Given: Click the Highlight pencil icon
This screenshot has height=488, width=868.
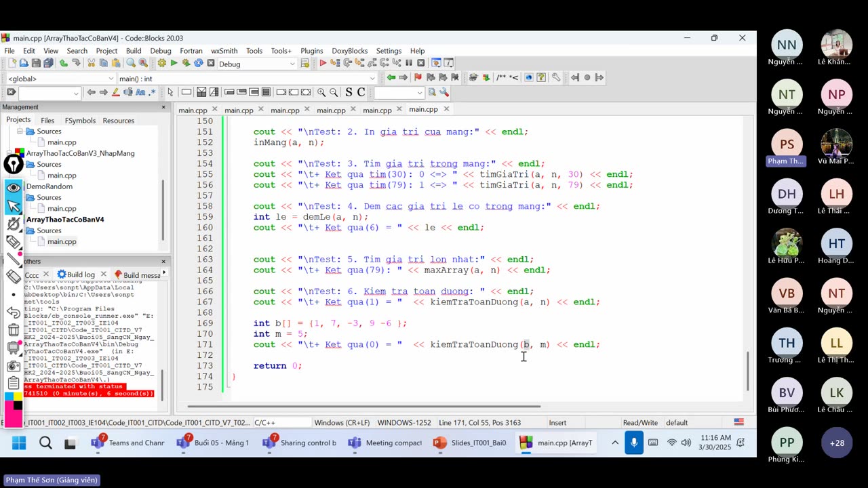Looking at the screenshot, I should tap(115, 92).
